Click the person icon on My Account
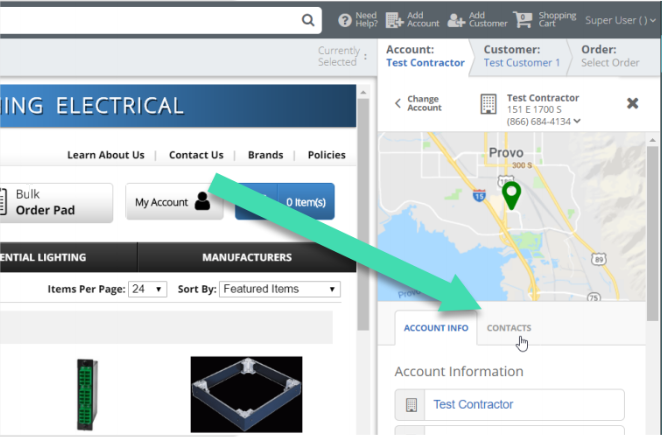Image resolution: width=662 pixels, height=437 pixels. (202, 201)
